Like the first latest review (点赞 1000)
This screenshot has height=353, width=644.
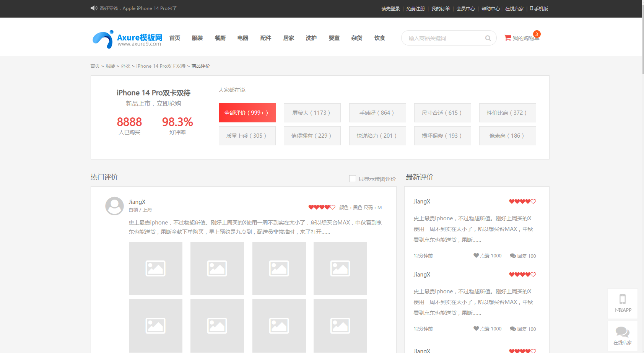pyautogui.click(x=487, y=255)
